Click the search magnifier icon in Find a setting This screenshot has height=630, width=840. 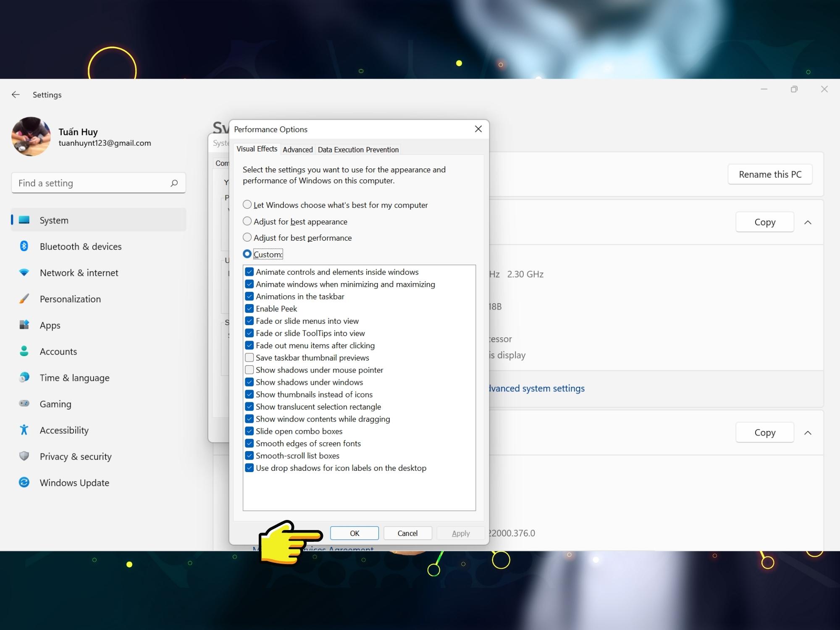tap(174, 183)
